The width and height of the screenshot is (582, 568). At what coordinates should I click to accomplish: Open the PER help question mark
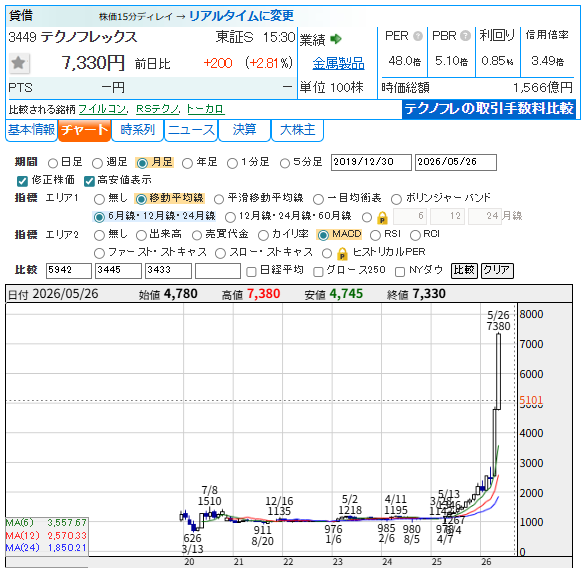pyautogui.click(x=418, y=36)
